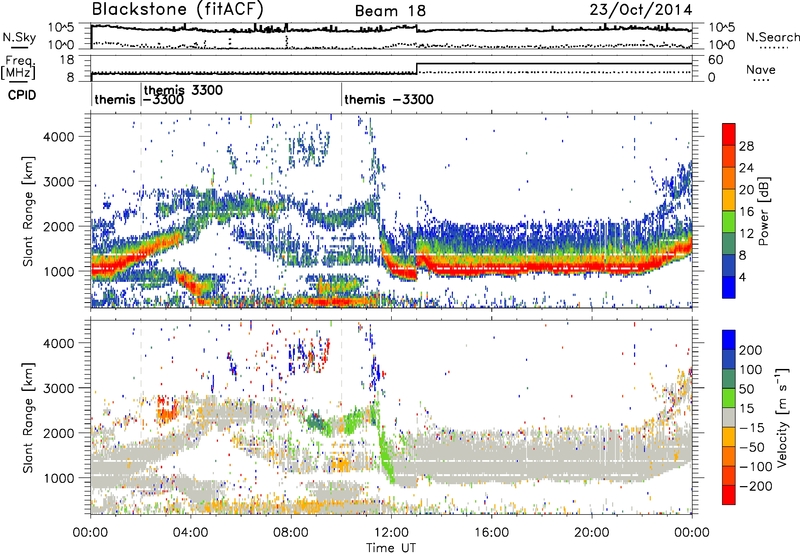Click the orange velocity patch near 03:00
This screenshot has width=800, height=554.
[166, 409]
